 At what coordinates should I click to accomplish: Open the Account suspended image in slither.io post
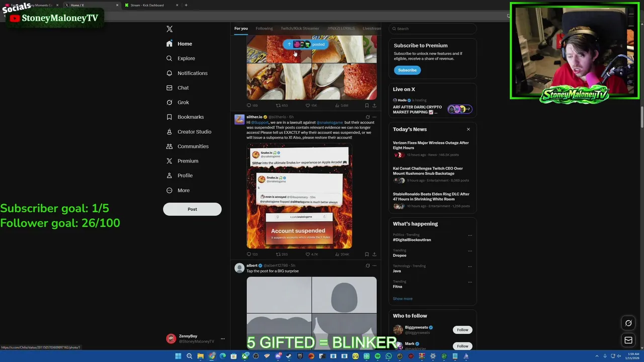point(299,196)
